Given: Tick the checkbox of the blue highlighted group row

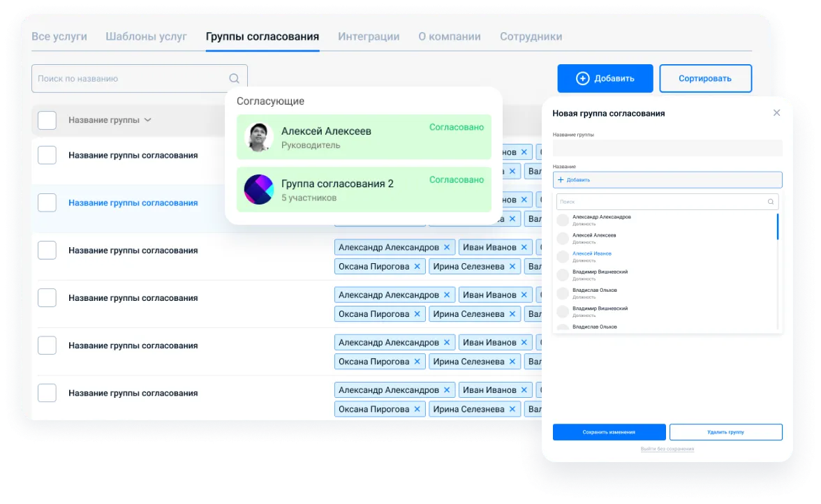Looking at the screenshot, I should (47, 202).
